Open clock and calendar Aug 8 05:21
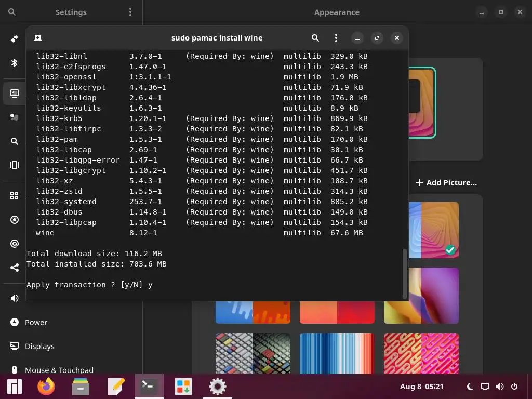 (x=421, y=387)
